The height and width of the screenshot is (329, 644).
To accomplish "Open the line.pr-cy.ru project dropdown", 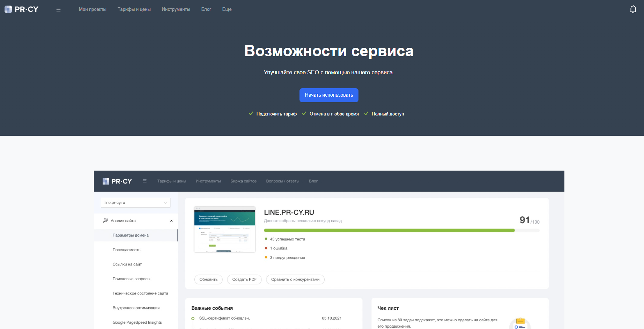I will [135, 203].
